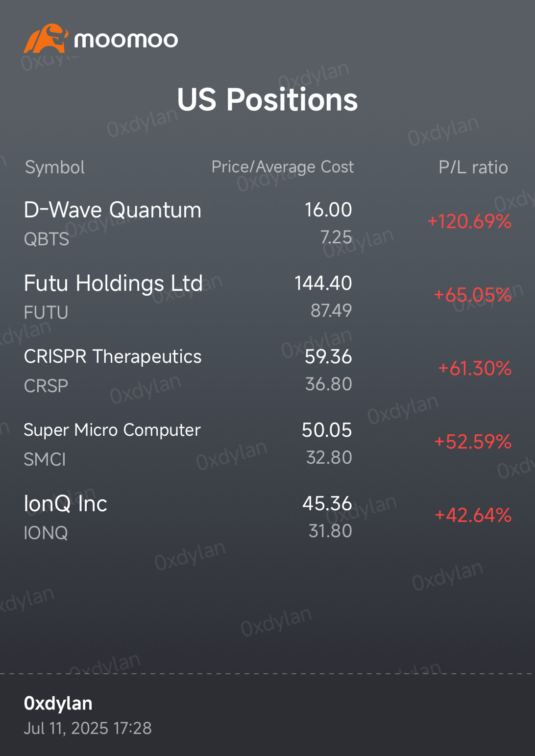The height and width of the screenshot is (756, 535).
Task: Click the Symbol column header
Action: coord(55,167)
